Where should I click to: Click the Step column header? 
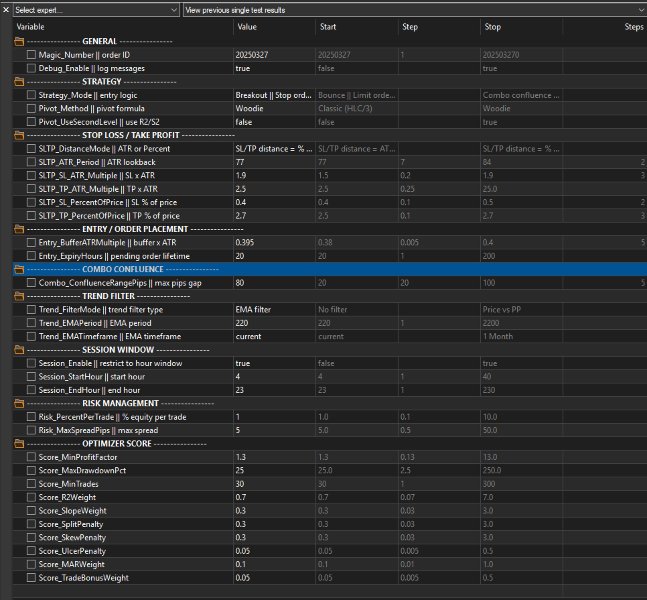point(439,27)
